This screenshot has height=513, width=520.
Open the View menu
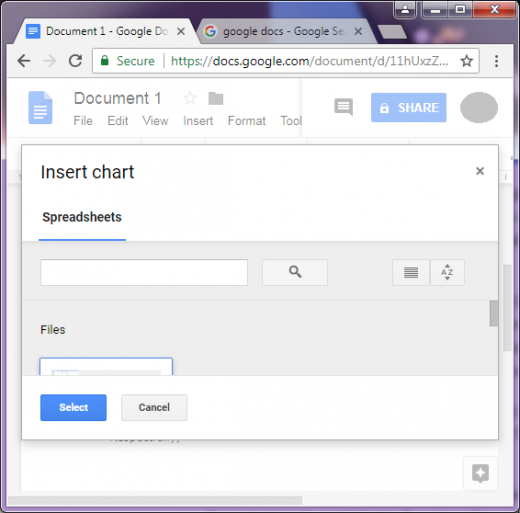155,121
